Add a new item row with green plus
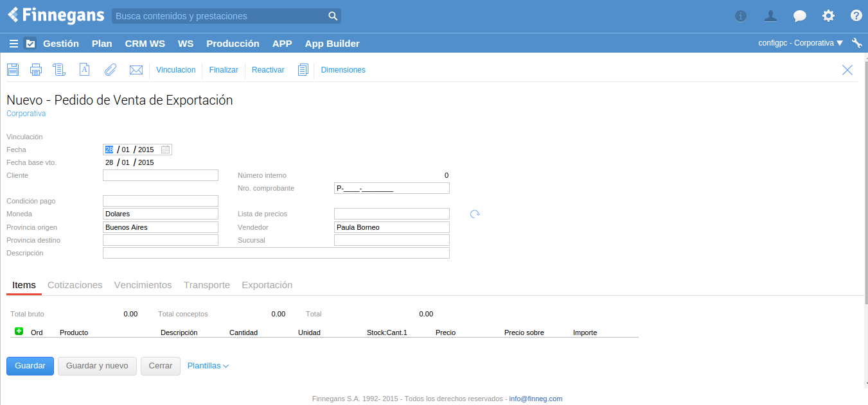 tap(19, 331)
